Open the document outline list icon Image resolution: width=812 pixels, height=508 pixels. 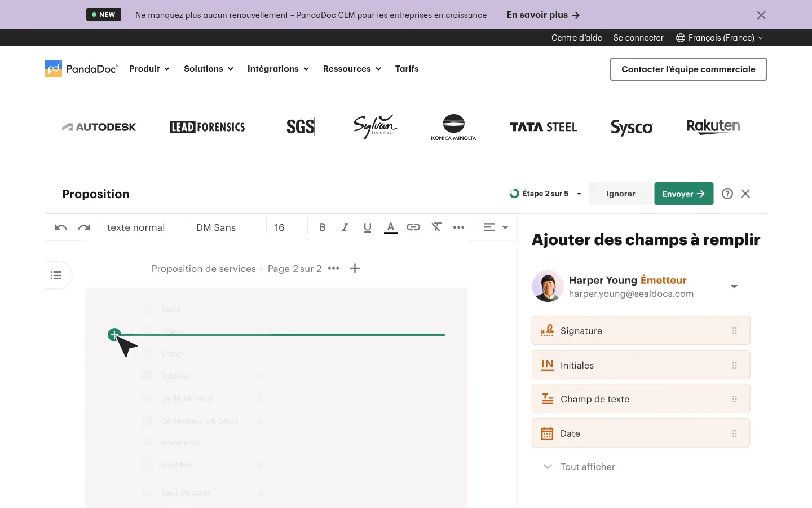56,275
